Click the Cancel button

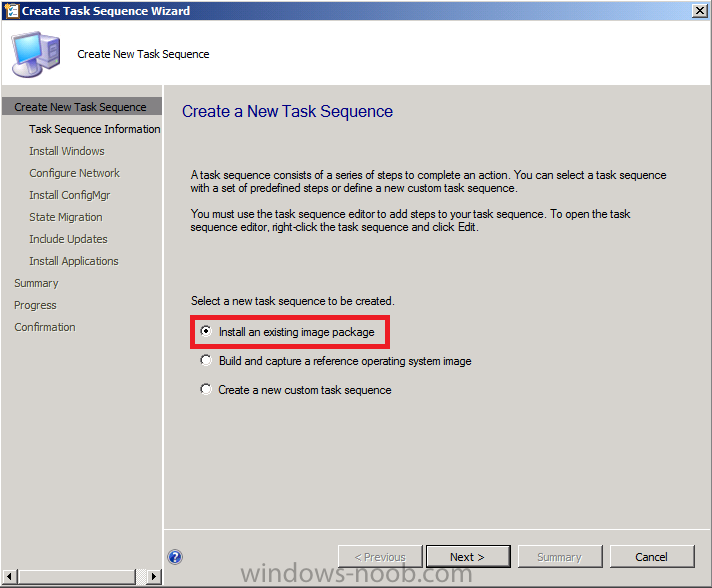point(652,557)
